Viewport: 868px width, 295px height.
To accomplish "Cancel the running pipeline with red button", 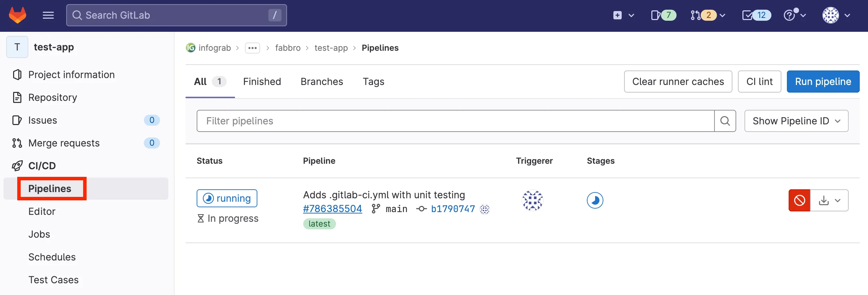I will click(799, 200).
